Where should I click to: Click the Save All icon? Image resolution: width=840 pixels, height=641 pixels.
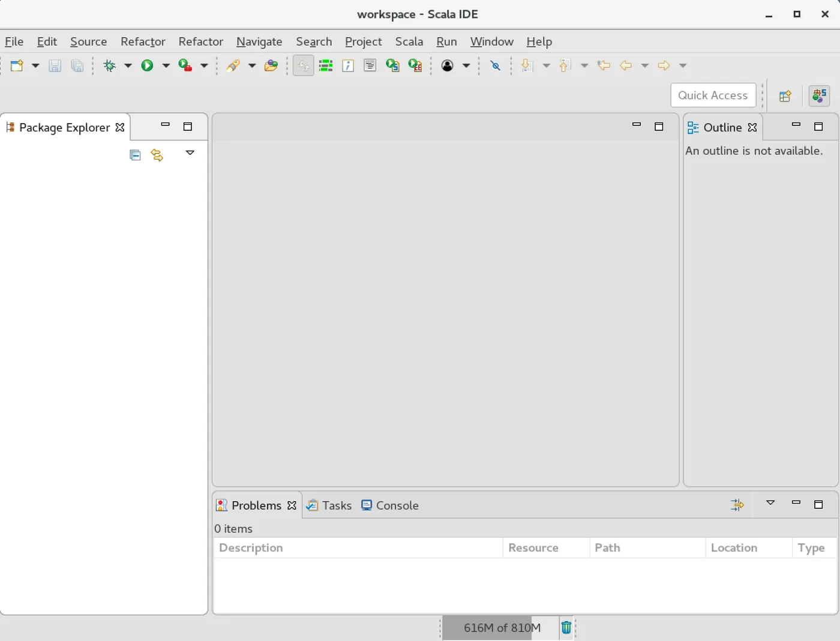77,65
